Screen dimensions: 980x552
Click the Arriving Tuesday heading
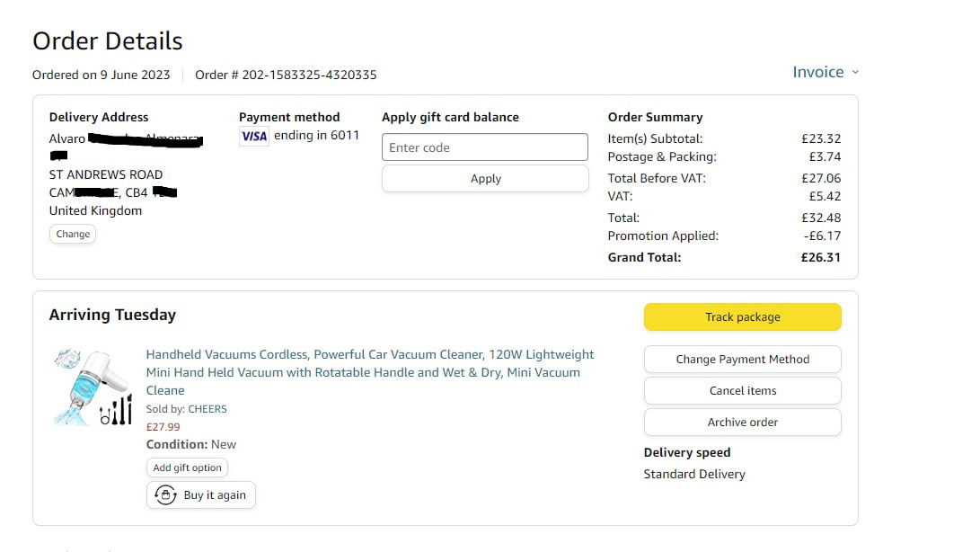click(112, 315)
